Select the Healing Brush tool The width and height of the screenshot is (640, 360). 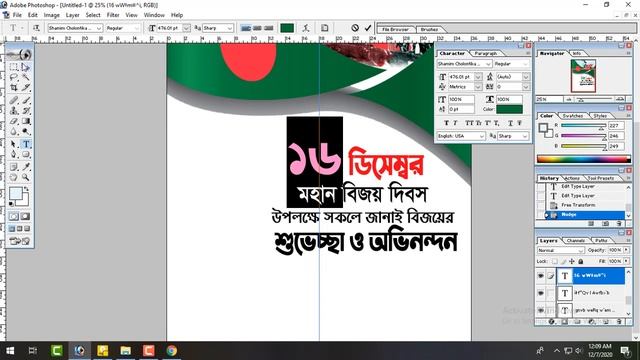coord(13,100)
